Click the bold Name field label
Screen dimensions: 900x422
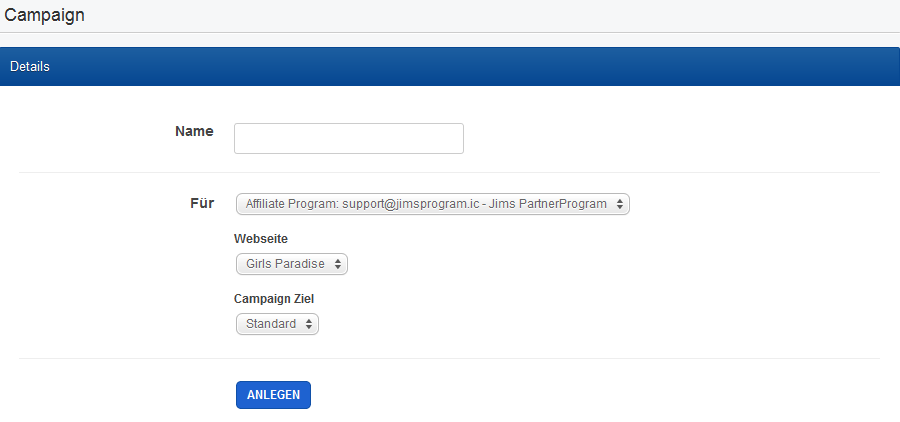[194, 131]
